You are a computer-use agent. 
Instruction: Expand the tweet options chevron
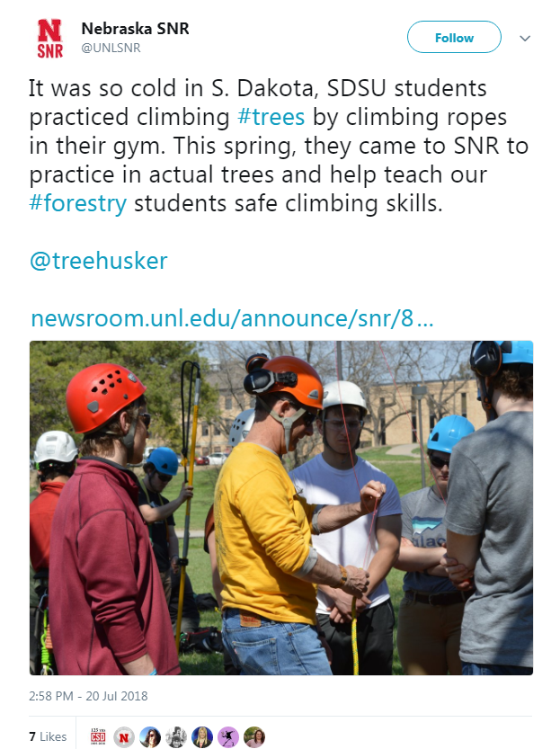coord(526,39)
